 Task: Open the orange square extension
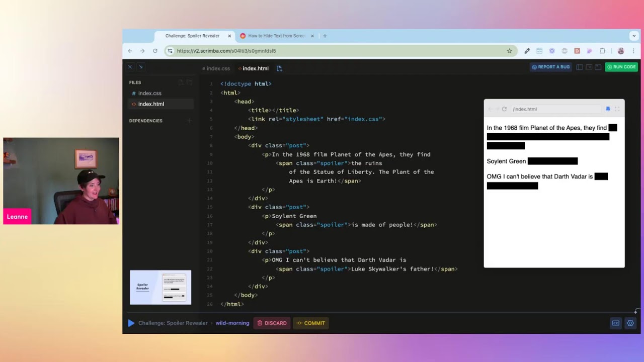click(577, 51)
